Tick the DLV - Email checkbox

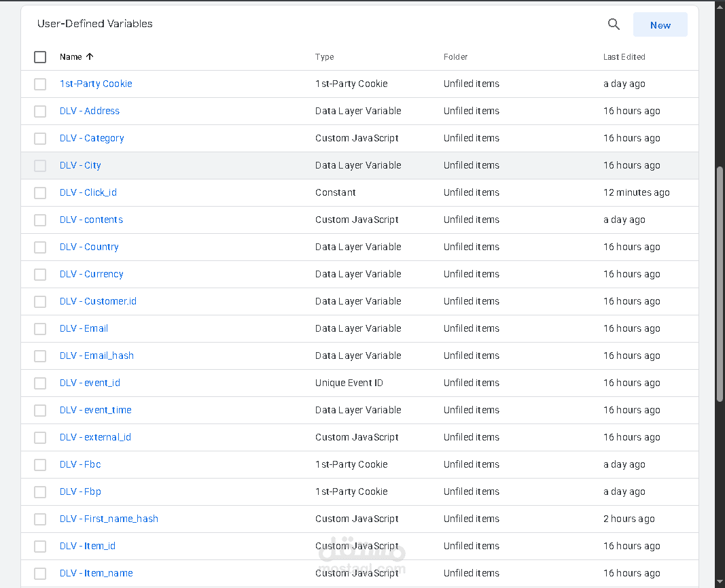coord(40,329)
